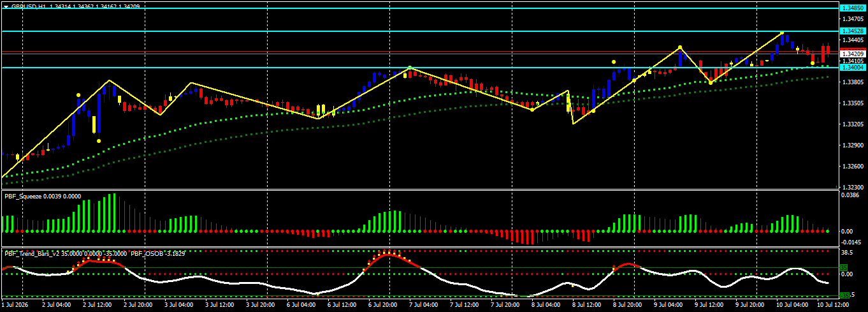Select the 1.34850 cyan price label
The height and width of the screenshot is (312, 868).
[853, 8]
